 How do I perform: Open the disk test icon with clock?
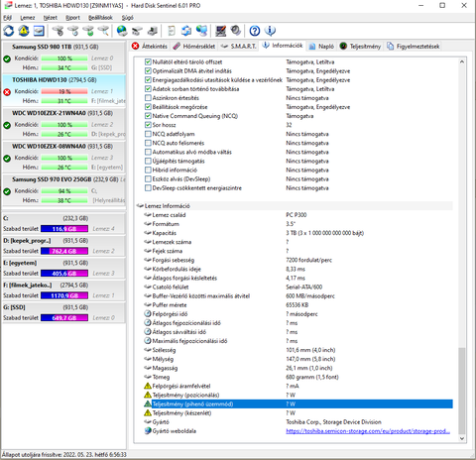pos(73,31)
